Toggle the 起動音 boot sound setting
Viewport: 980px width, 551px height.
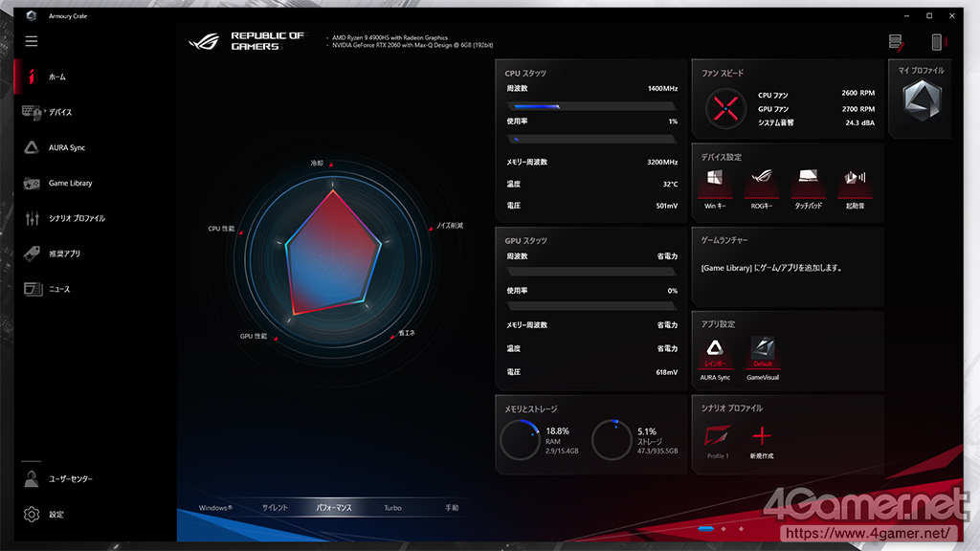pos(855,188)
